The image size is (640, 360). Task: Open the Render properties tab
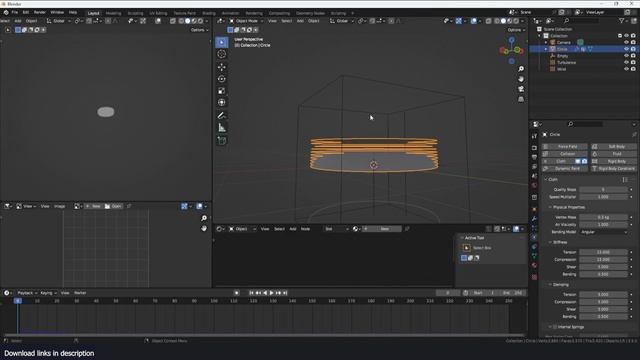click(534, 148)
